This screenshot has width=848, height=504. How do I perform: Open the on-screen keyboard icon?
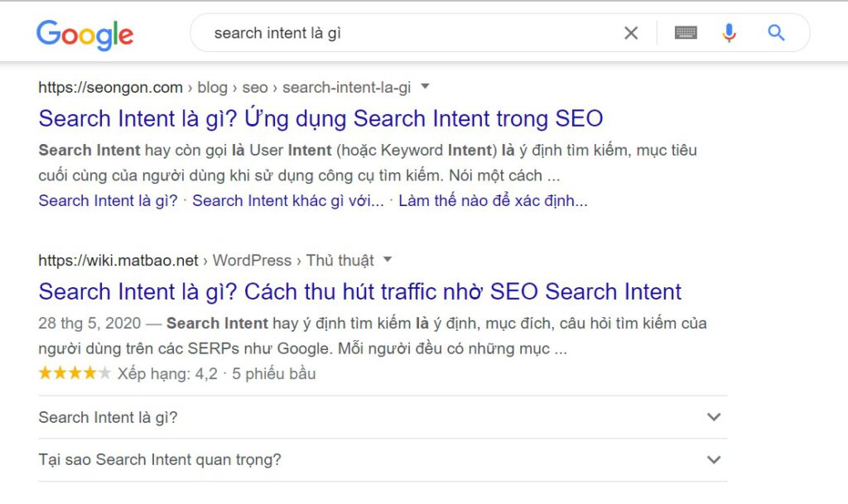coord(686,32)
